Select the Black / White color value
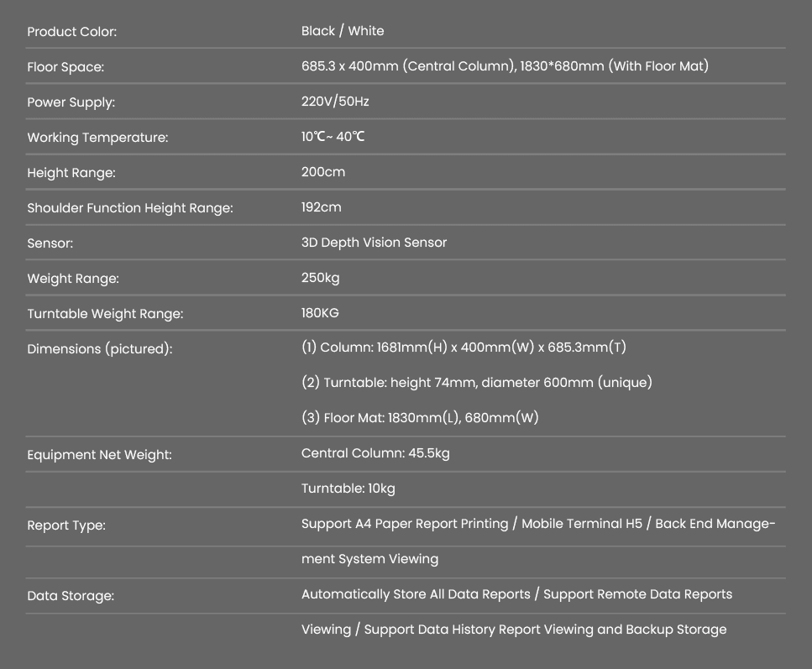 click(x=343, y=31)
